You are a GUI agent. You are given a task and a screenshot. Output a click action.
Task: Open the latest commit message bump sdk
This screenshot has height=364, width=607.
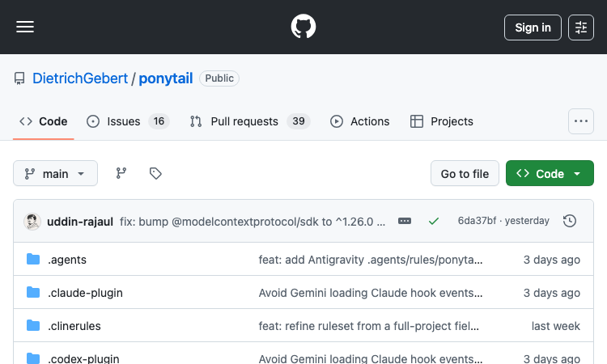(x=253, y=222)
